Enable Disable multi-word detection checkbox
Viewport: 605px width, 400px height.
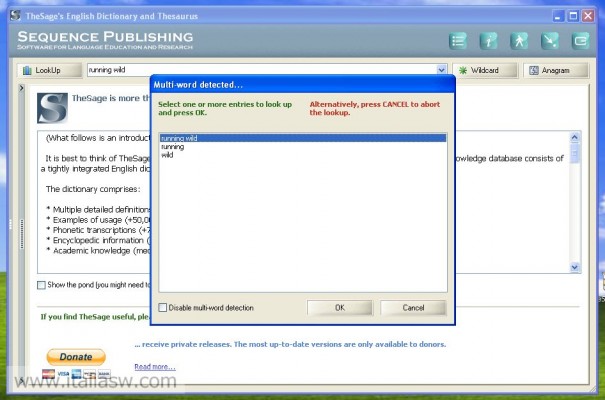pos(164,308)
